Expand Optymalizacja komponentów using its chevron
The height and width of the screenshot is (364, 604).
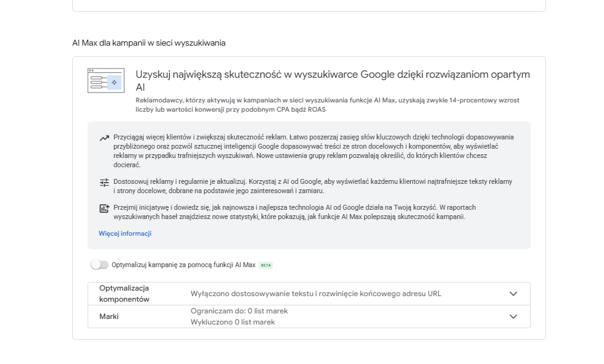[x=513, y=294]
